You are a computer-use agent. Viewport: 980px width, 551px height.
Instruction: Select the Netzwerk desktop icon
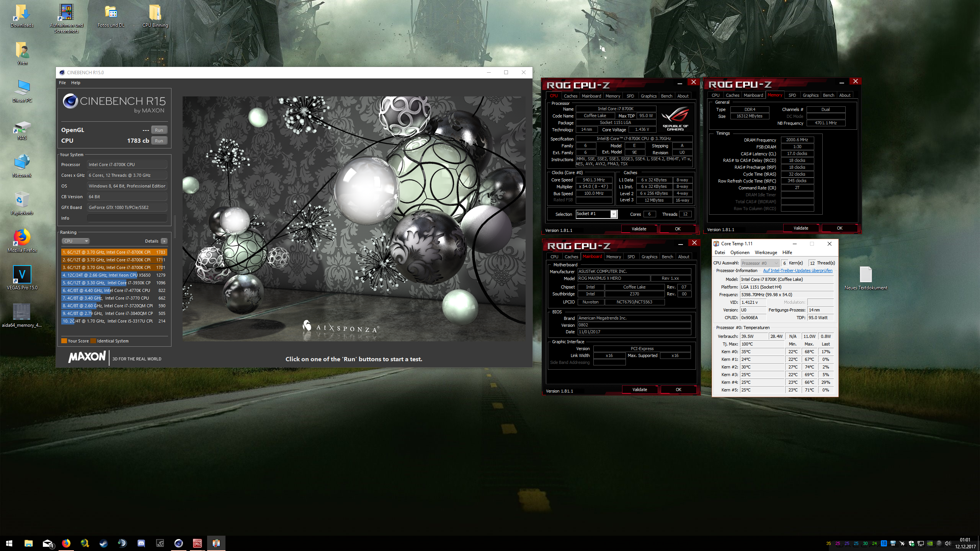pos(22,166)
